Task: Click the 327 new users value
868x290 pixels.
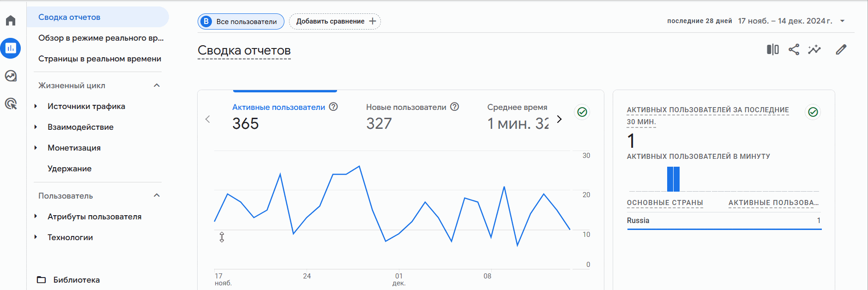Action: [379, 123]
